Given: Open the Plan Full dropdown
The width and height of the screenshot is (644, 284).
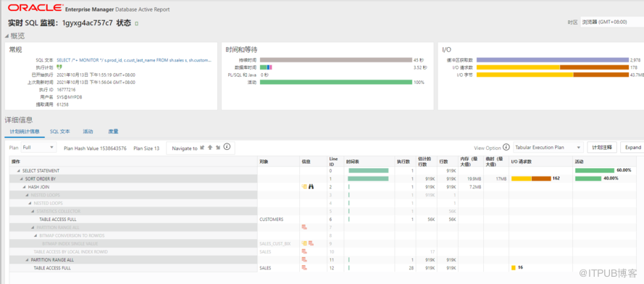Looking at the screenshot, I should tap(38, 147).
